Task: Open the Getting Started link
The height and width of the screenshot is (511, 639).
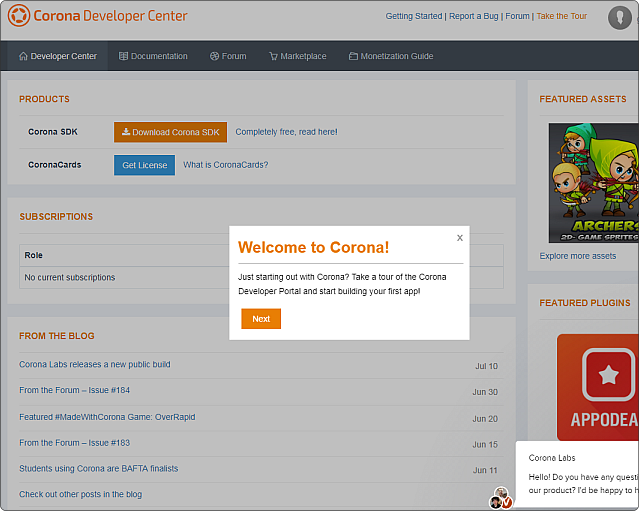Action: (x=414, y=16)
